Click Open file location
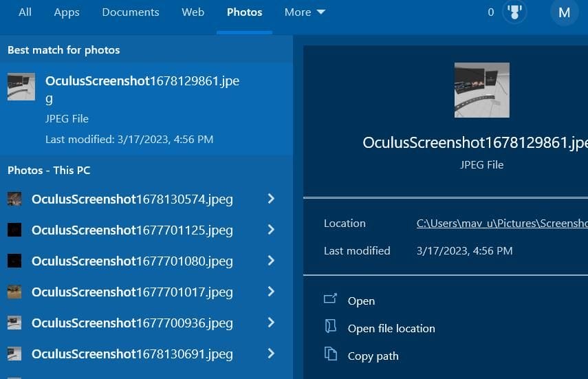This screenshot has width=588, height=379. pyautogui.click(x=391, y=328)
